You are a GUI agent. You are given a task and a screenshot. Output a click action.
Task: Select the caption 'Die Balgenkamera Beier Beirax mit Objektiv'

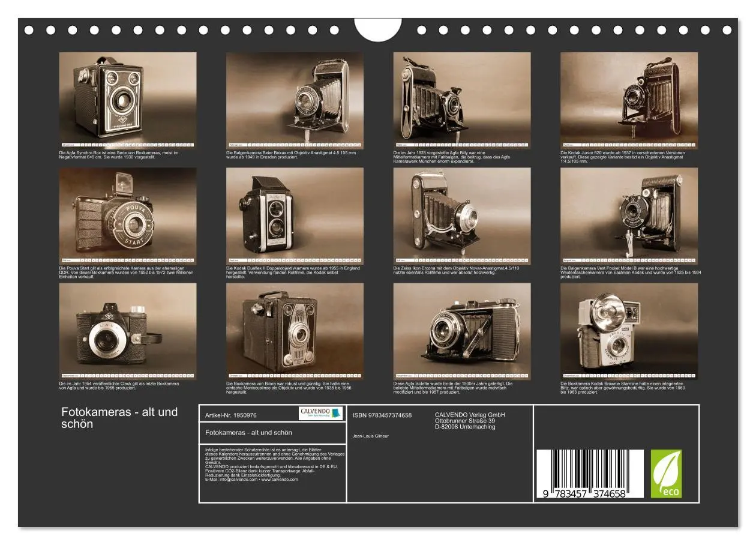pos(291,155)
